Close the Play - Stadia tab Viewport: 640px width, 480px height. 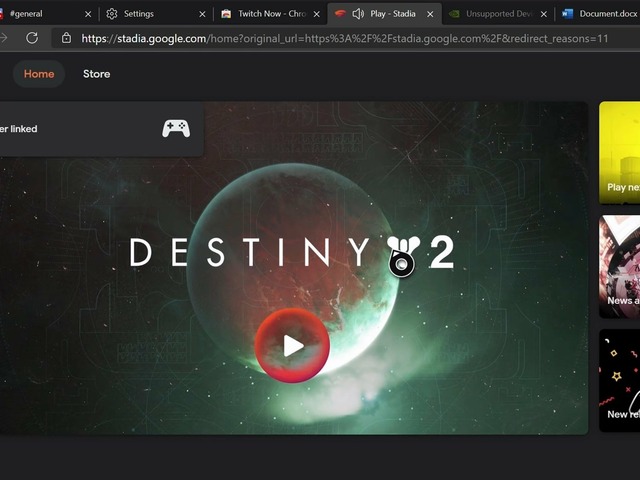[x=431, y=14]
